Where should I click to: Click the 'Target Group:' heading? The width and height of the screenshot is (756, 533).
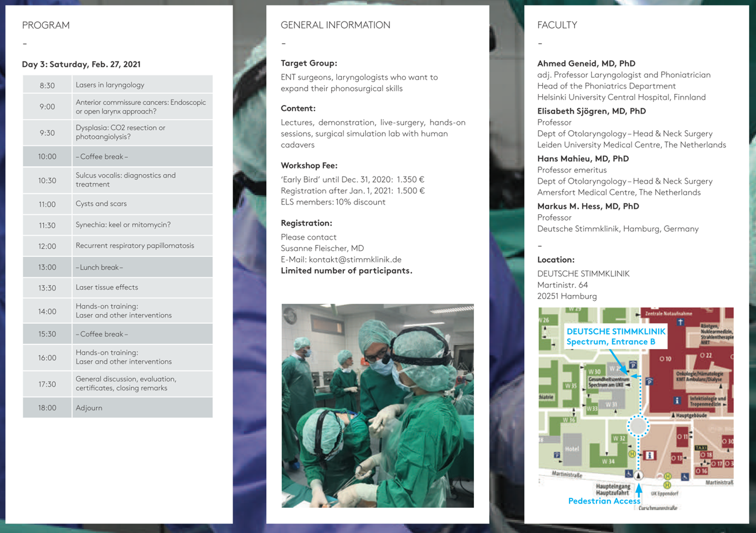(309, 63)
